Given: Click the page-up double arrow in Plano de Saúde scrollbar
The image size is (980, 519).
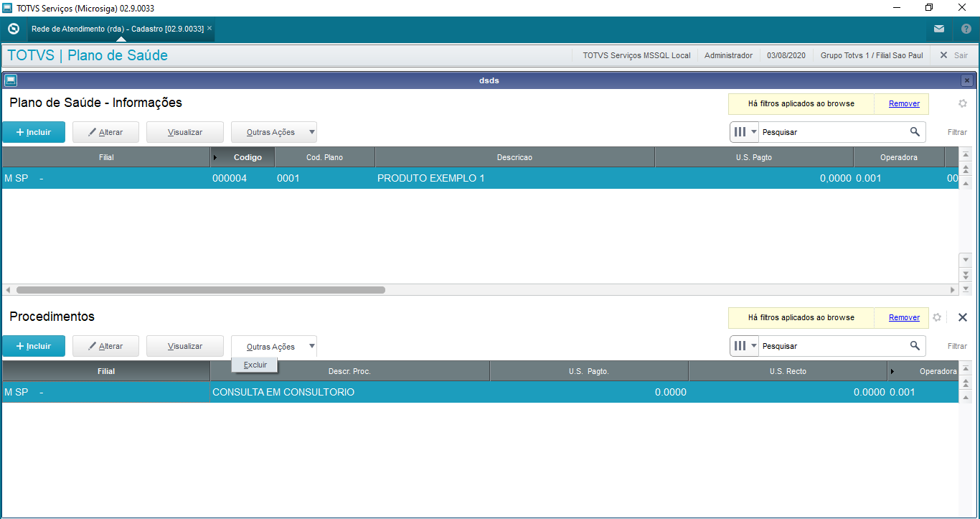Looking at the screenshot, I should pos(966,169).
